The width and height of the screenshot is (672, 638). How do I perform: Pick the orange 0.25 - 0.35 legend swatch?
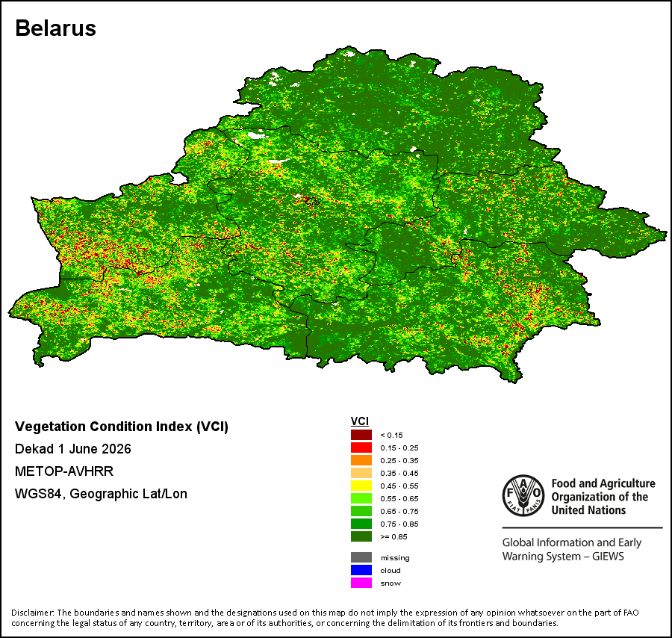(361, 460)
